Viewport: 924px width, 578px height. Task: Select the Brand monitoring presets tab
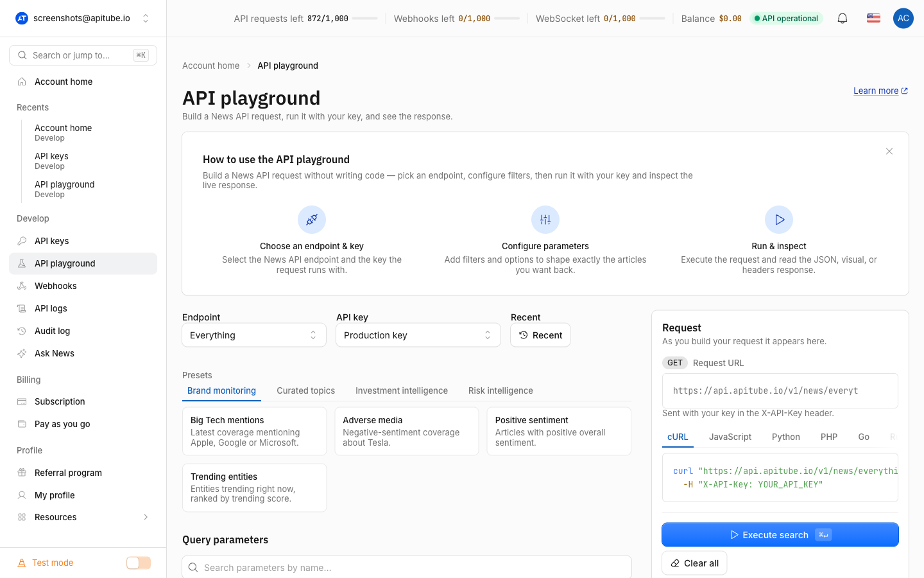pyautogui.click(x=221, y=390)
